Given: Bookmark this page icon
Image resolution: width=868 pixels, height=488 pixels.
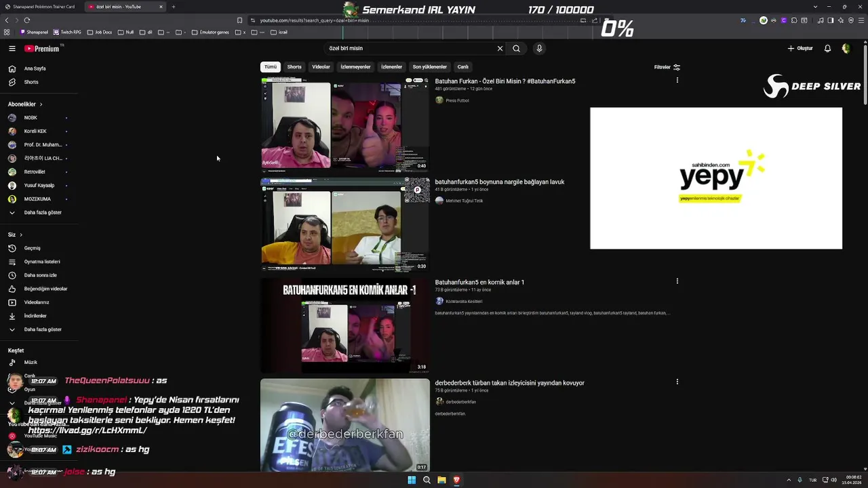Looking at the screenshot, I should 239,20.
